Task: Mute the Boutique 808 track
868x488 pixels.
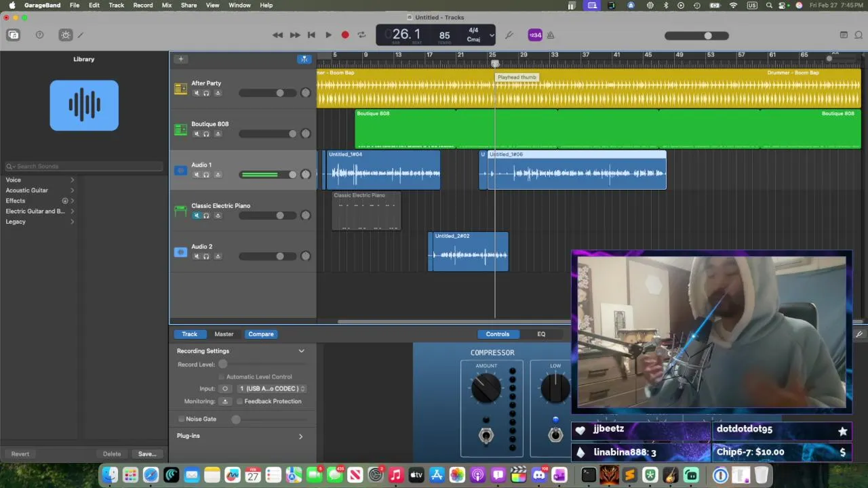Action: (197, 134)
